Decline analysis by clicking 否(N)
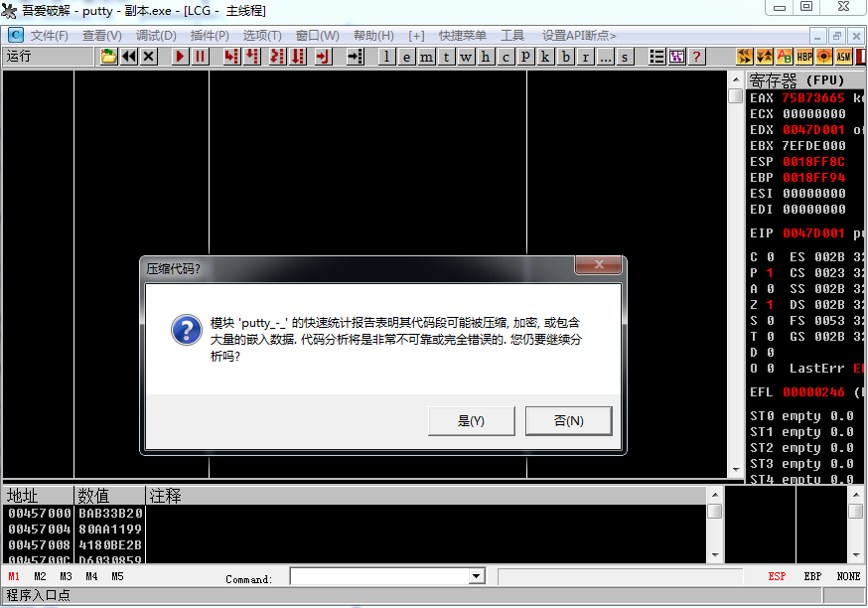Screen dimensions: 868x608 pyautogui.click(x=568, y=421)
